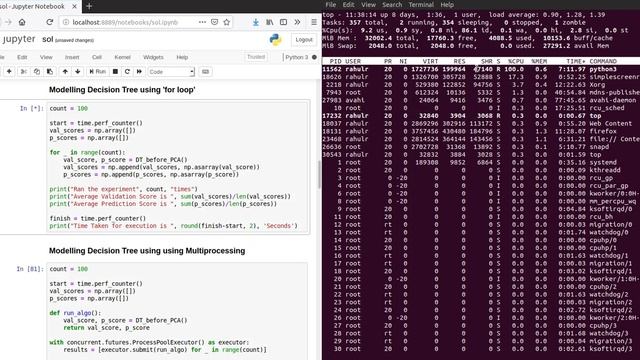
Task: Open the terminal Edit menu
Action: point(348,5)
